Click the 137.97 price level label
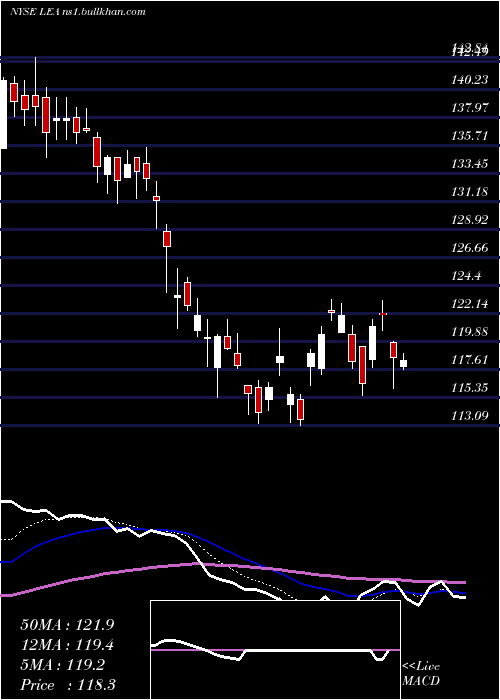The height and width of the screenshot is (700, 500). [x=470, y=108]
